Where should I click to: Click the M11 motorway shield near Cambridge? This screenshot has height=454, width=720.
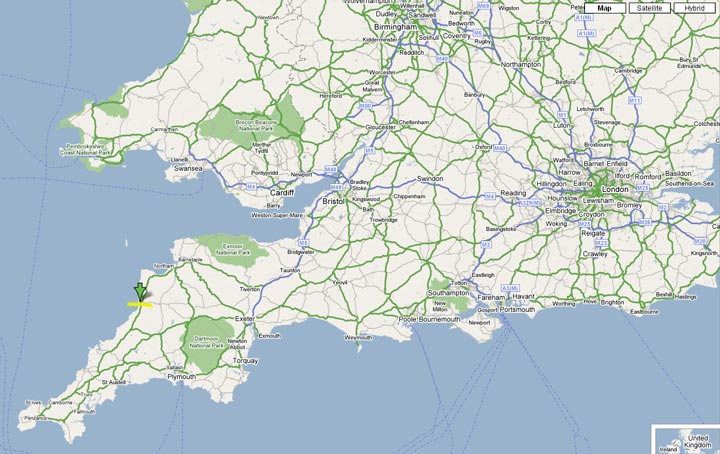635,101
